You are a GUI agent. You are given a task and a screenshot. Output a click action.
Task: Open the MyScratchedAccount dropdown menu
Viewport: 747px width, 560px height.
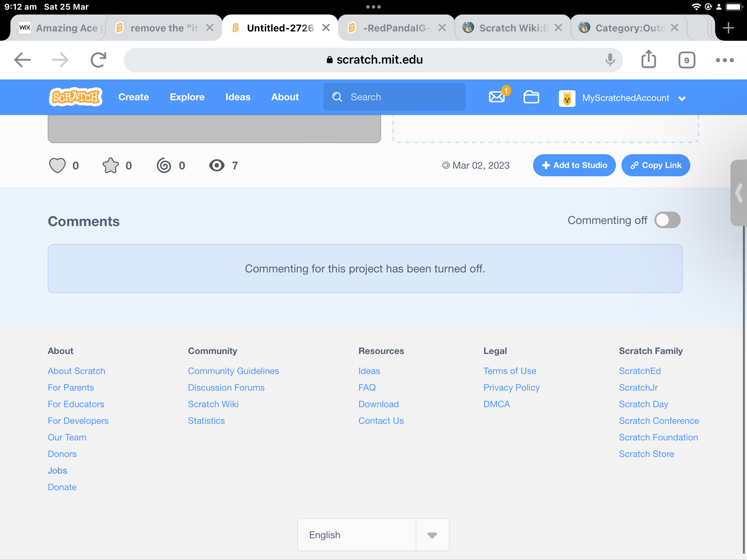pyautogui.click(x=681, y=98)
